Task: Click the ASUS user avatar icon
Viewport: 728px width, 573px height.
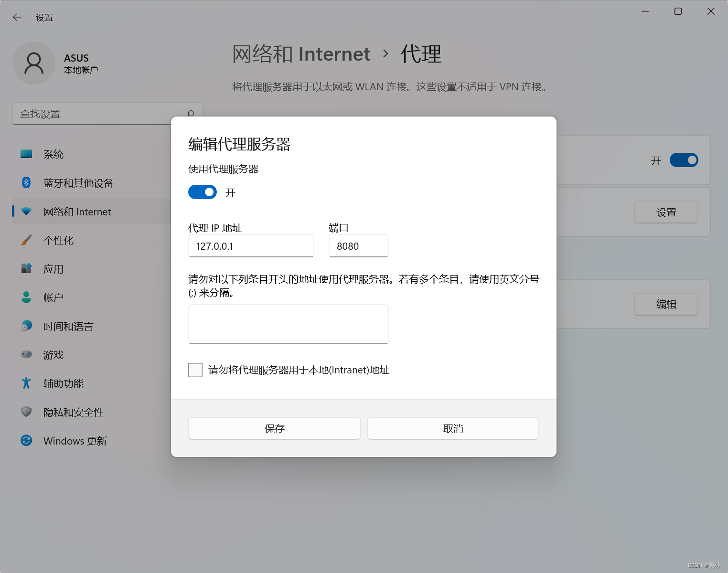Action: coord(34,63)
